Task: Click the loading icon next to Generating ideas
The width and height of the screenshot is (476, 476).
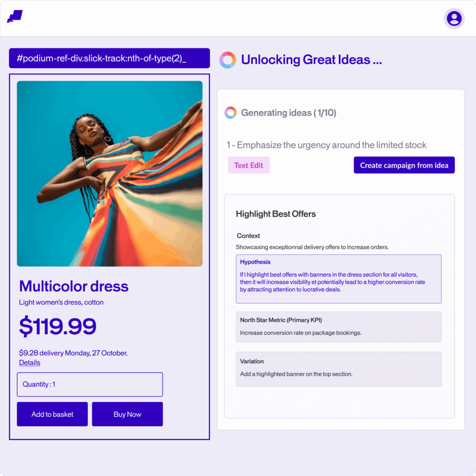Action: [230, 112]
